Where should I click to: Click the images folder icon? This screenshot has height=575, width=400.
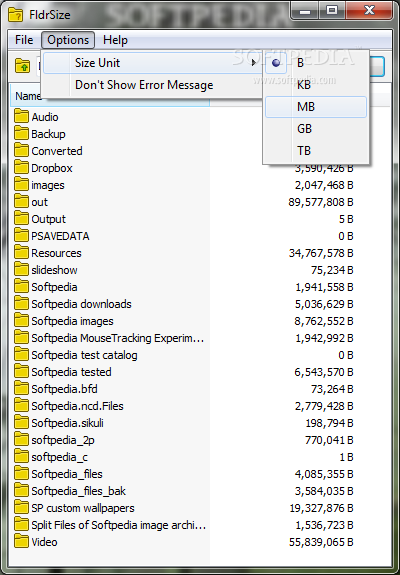pyautogui.click(x=21, y=184)
